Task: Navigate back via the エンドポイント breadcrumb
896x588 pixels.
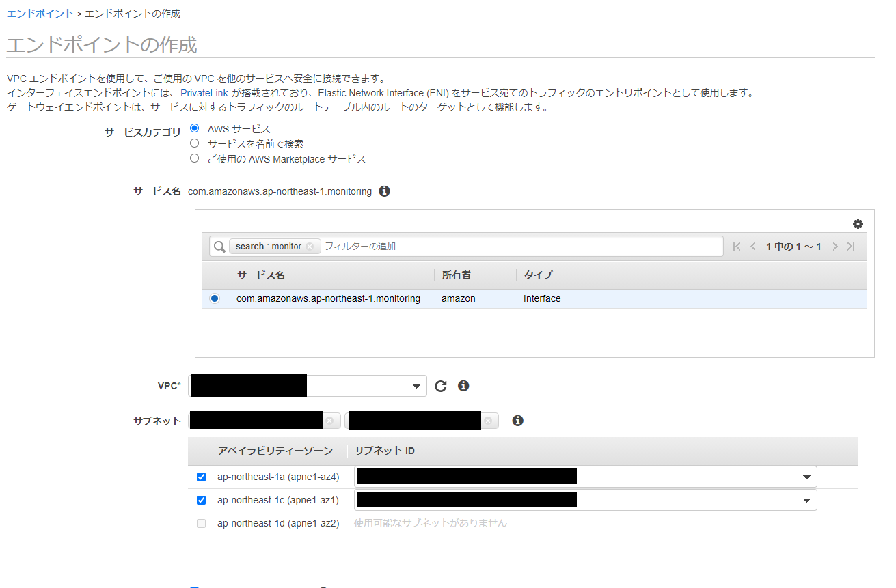Action: tap(40, 13)
